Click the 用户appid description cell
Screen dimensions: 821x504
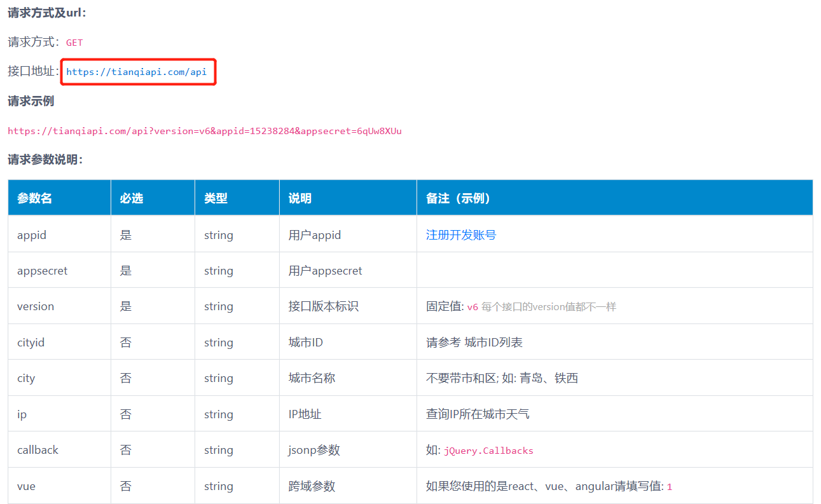(x=348, y=234)
